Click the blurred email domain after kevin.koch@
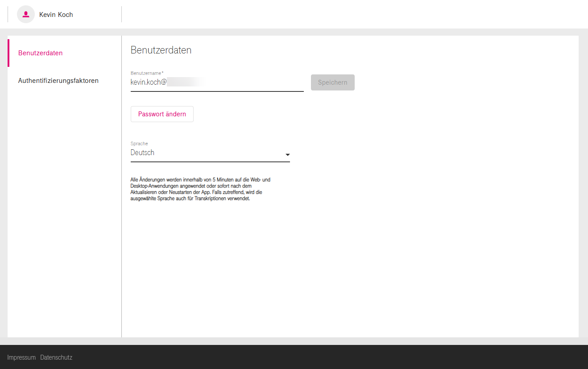 pyautogui.click(x=185, y=82)
